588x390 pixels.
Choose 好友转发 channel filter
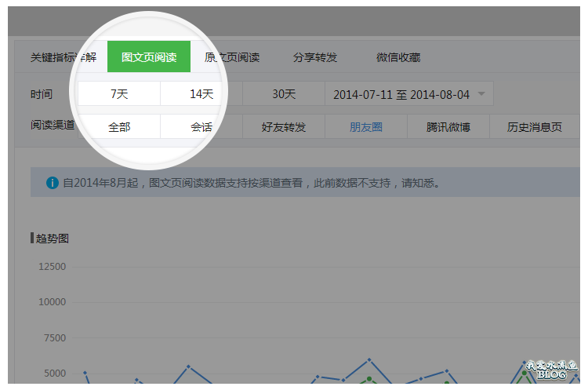(x=284, y=126)
